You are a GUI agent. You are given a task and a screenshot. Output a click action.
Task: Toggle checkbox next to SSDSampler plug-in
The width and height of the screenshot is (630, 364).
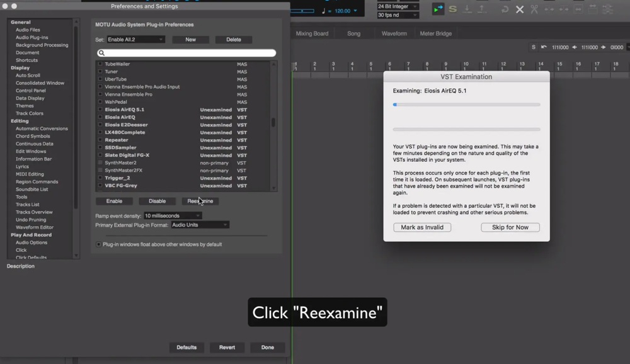pos(100,147)
